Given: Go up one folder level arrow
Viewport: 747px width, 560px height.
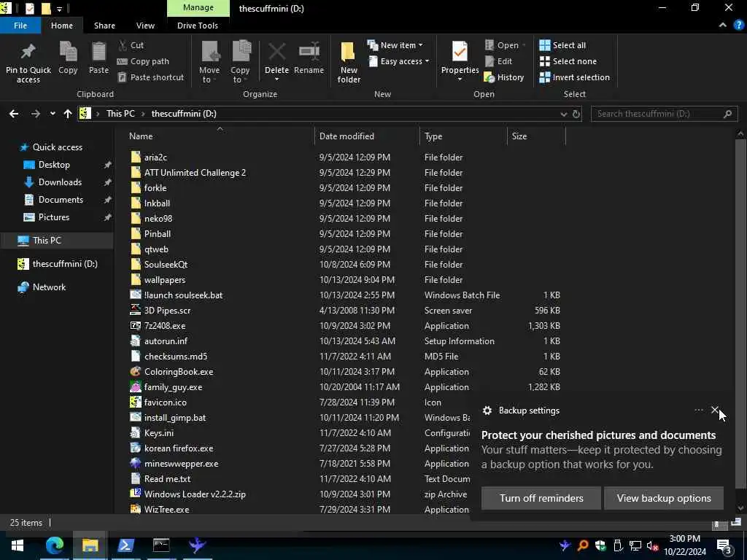Looking at the screenshot, I should click(x=68, y=114).
